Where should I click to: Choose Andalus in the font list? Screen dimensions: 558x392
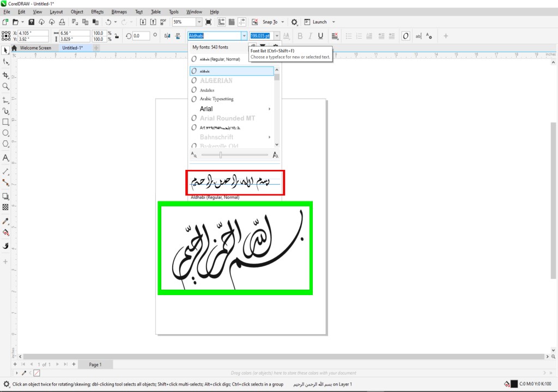click(232, 90)
